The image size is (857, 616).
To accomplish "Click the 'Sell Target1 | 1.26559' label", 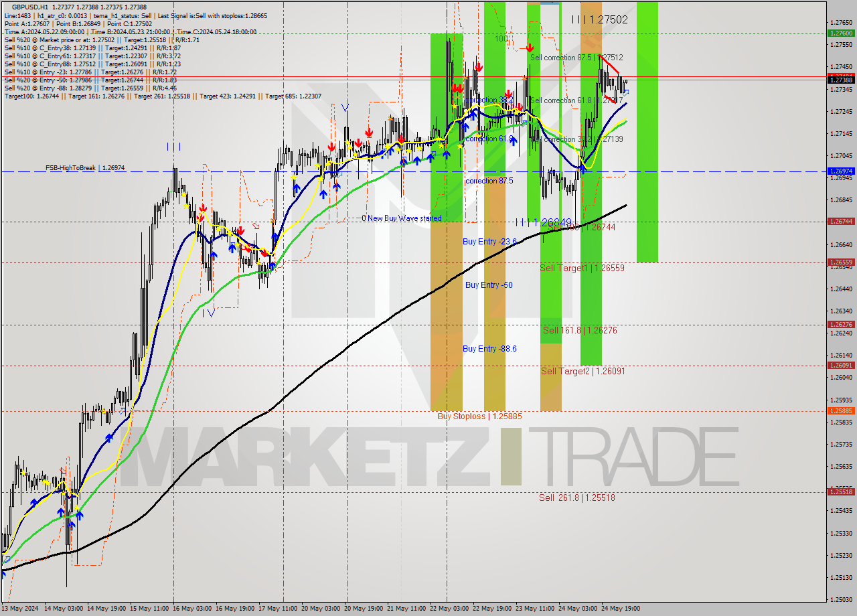I will (x=582, y=268).
